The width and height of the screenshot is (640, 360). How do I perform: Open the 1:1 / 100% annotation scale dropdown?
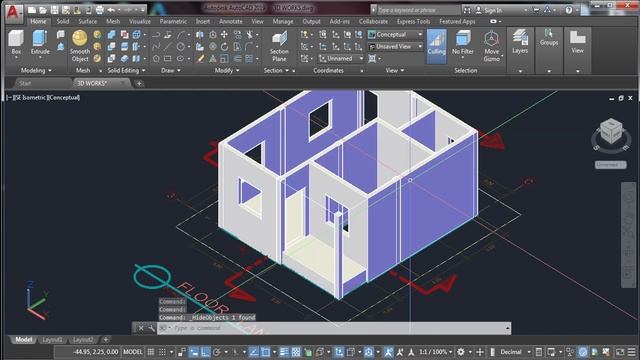click(436, 352)
